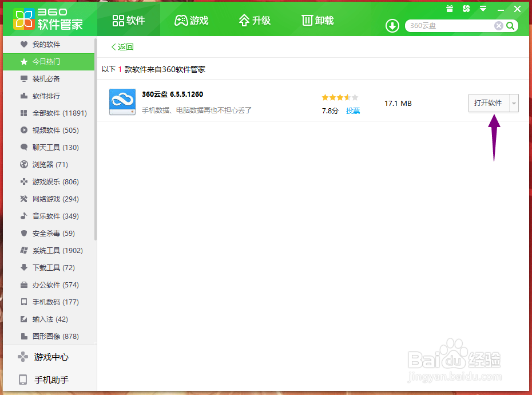This screenshot has height=395, width=532.
Task: Open the 升级 tab
Action: click(x=255, y=21)
